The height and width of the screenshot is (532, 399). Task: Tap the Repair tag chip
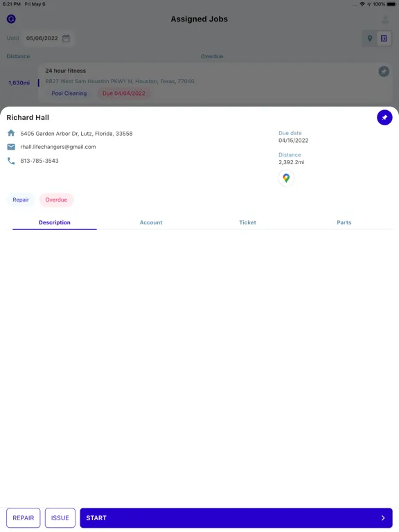(x=21, y=199)
